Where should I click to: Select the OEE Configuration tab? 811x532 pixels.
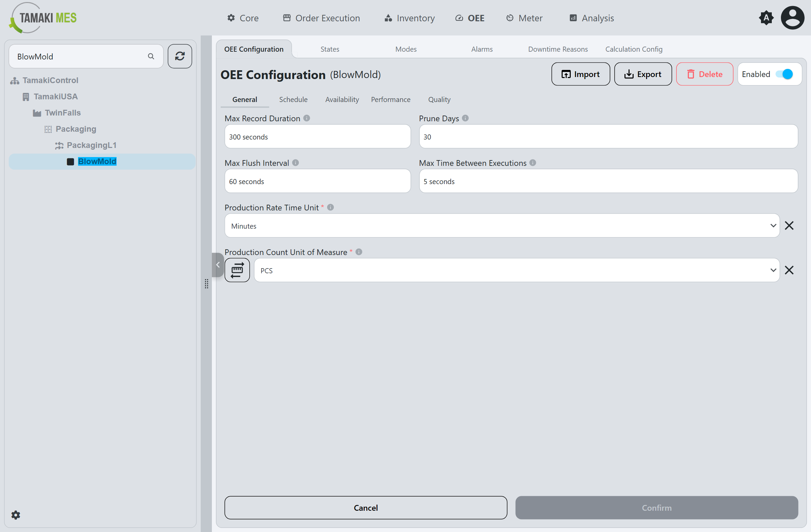coord(254,49)
